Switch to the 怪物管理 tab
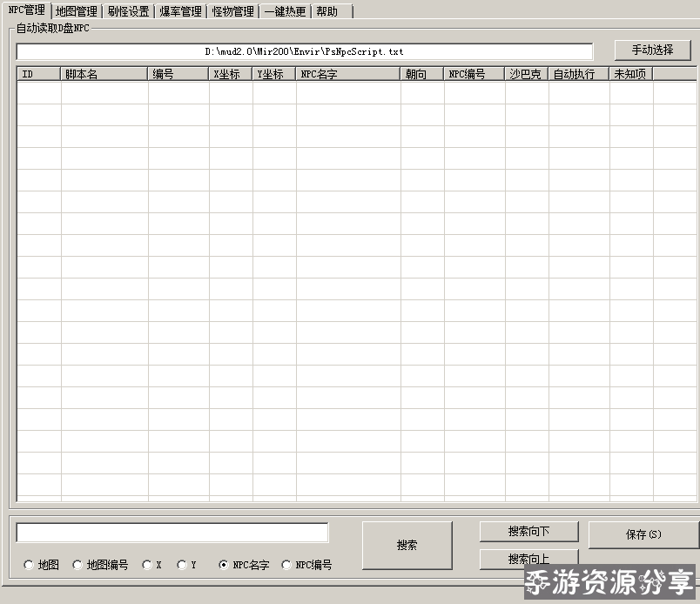This screenshot has height=604, width=700. (232, 11)
